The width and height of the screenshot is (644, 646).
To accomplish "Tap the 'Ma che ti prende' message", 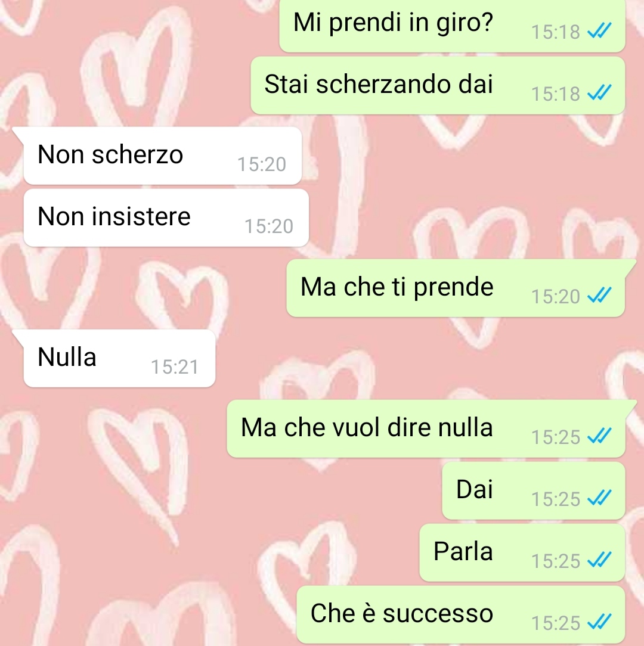I will click(456, 288).
